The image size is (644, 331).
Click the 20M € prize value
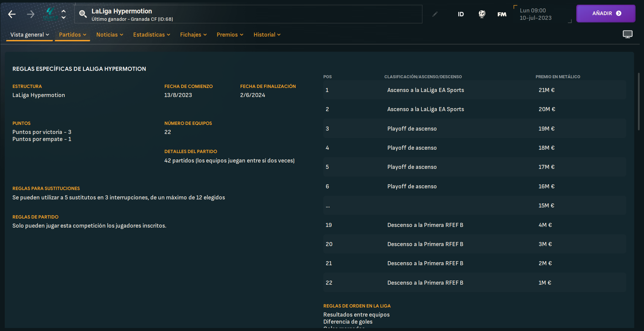[x=547, y=109]
